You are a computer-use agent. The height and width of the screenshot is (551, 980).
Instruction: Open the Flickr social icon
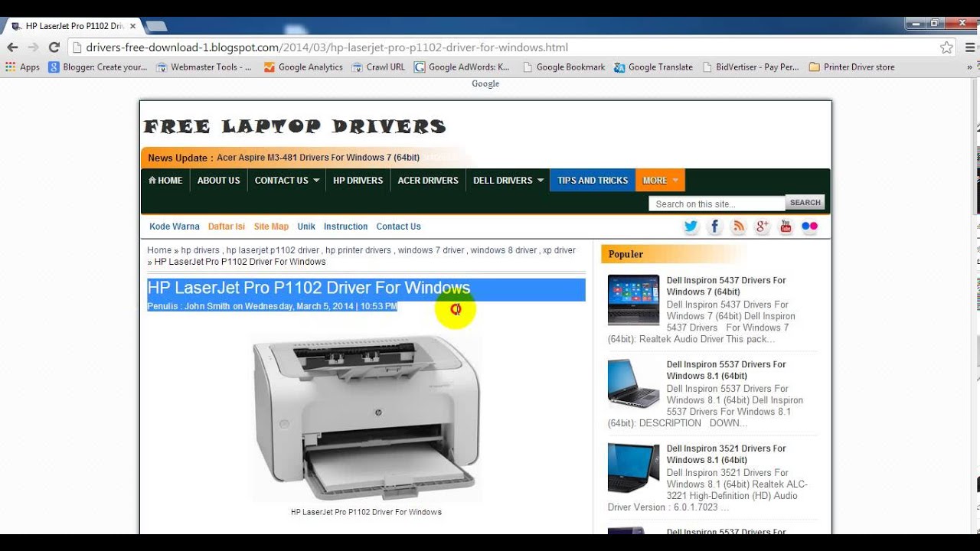point(809,227)
